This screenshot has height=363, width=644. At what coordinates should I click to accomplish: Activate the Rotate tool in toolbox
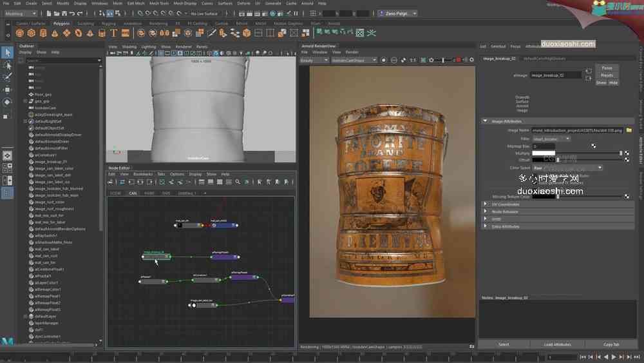[7, 102]
